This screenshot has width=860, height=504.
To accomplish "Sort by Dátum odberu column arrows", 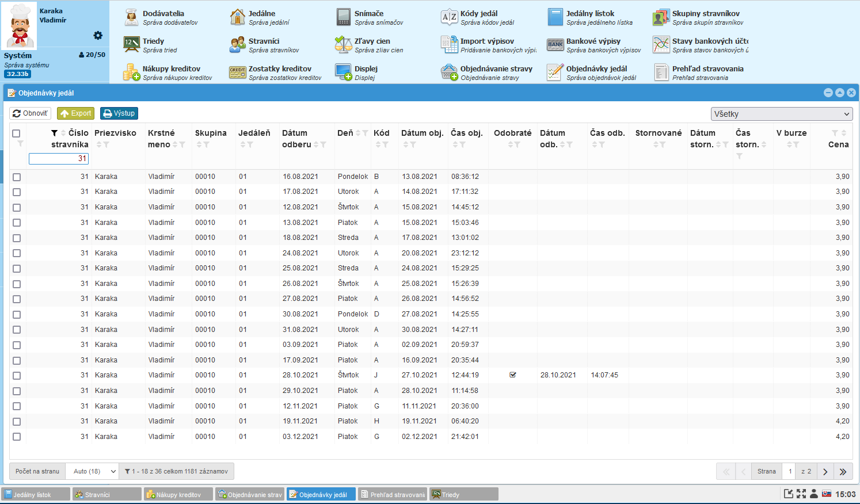I will pyautogui.click(x=316, y=145).
